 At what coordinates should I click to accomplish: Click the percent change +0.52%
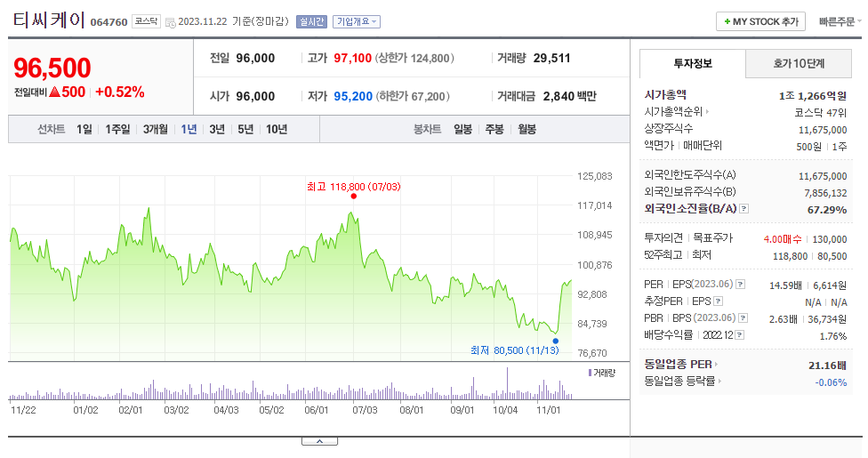(x=119, y=92)
